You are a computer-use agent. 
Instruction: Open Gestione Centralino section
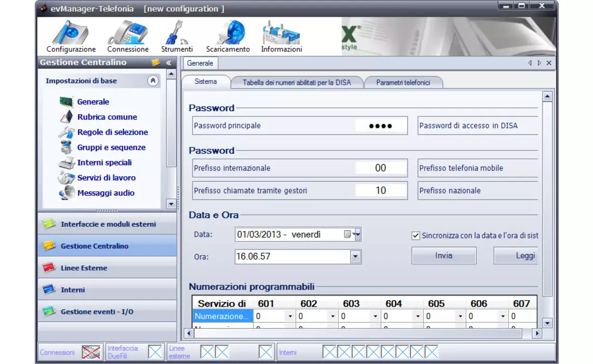pos(107,246)
